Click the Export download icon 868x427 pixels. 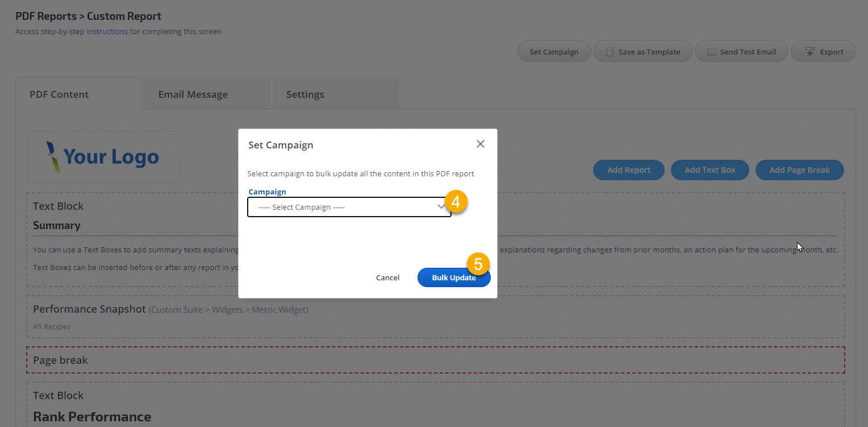[811, 52]
